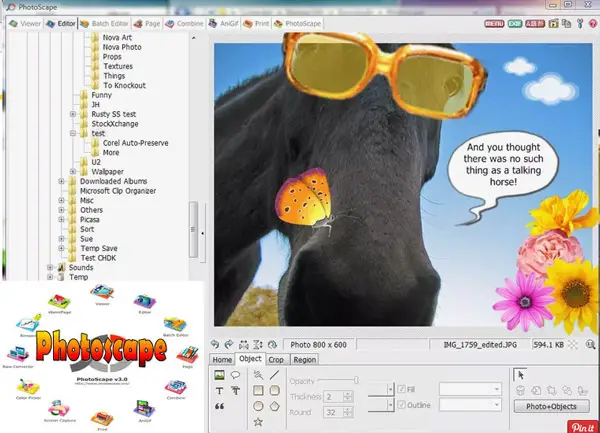Switch to the Crop tab
The height and width of the screenshot is (433, 600).
tap(276, 360)
